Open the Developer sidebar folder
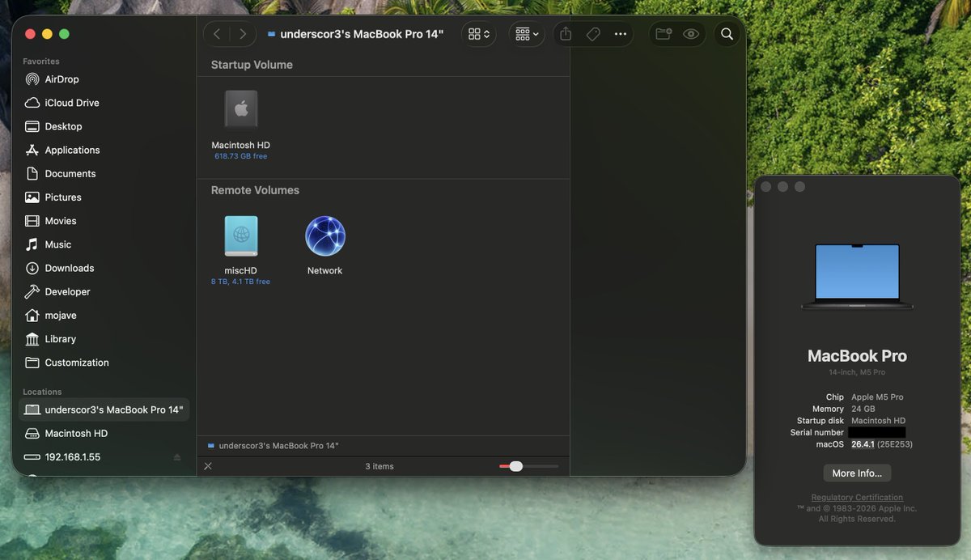The image size is (971, 560). tap(104, 291)
